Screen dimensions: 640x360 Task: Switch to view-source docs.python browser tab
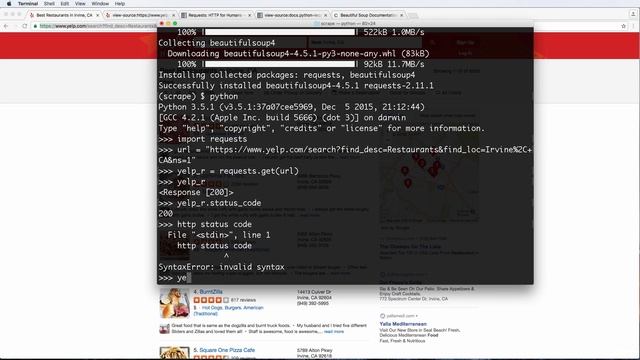point(291,15)
